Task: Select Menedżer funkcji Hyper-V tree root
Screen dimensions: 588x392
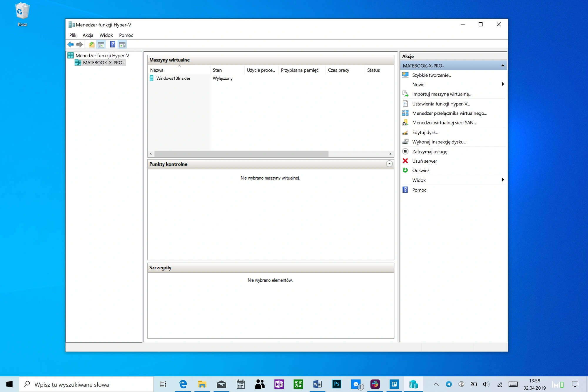Action: [102, 55]
